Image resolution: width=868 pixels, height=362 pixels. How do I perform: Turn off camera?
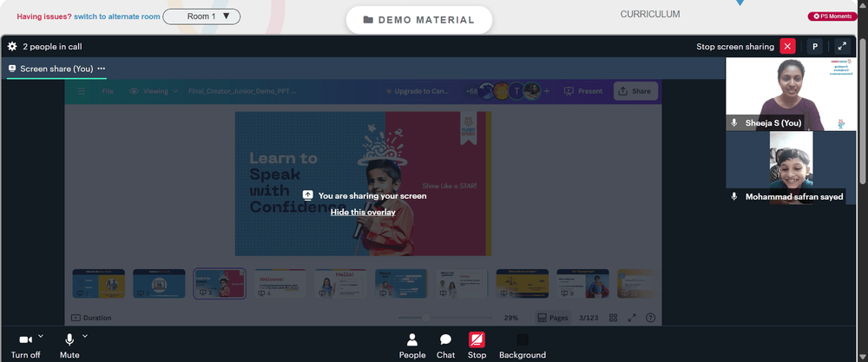tap(25, 346)
